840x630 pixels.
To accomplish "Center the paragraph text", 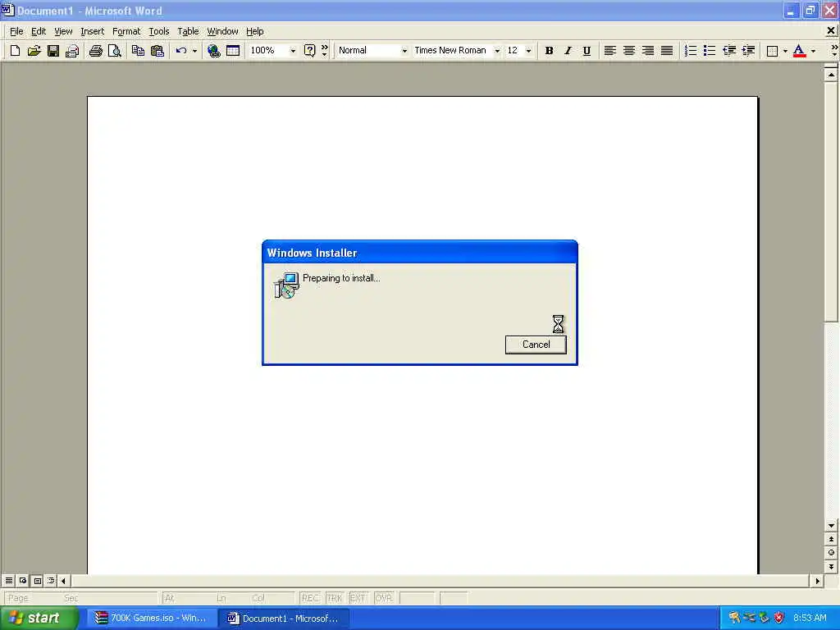I will point(629,51).
